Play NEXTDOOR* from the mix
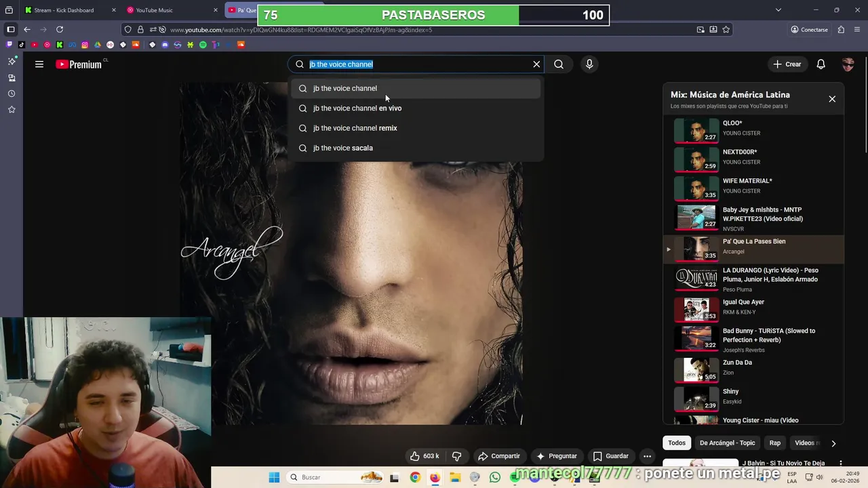 point(753,159)
